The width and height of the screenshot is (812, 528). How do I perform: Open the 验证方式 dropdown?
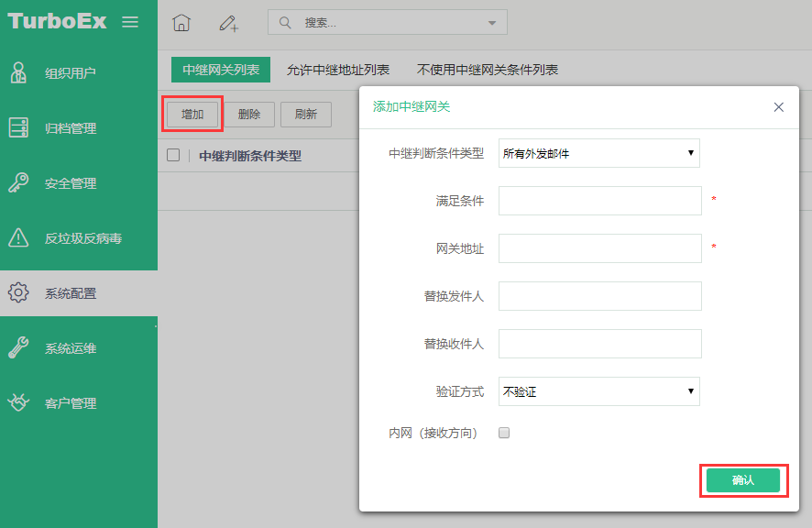[x=599, y=391]
